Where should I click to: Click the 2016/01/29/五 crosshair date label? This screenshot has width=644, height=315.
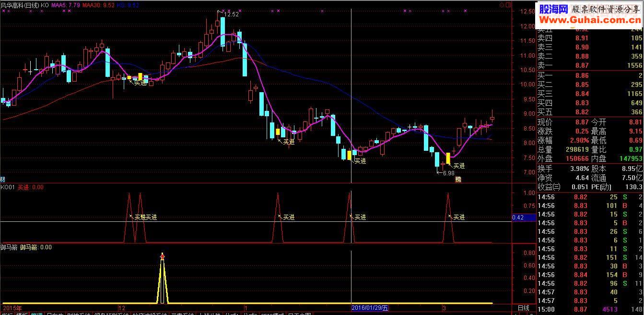tap(370, 307)
